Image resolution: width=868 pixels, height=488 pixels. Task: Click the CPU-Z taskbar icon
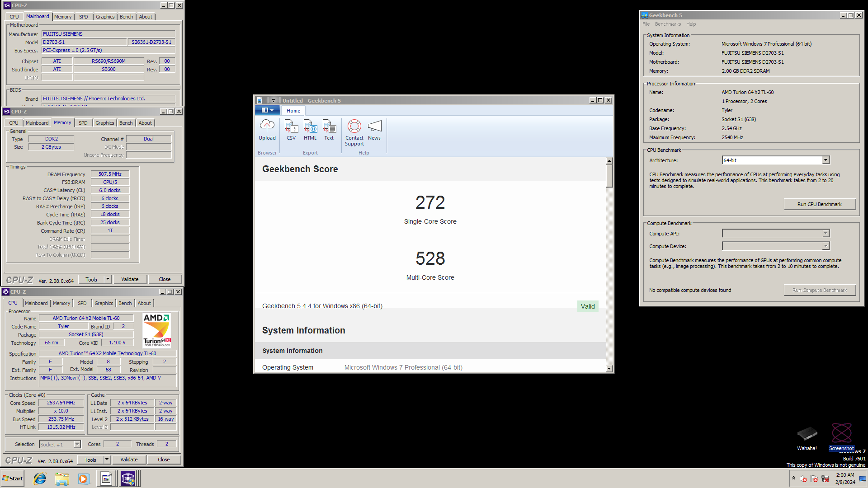[x=128, y=479]
